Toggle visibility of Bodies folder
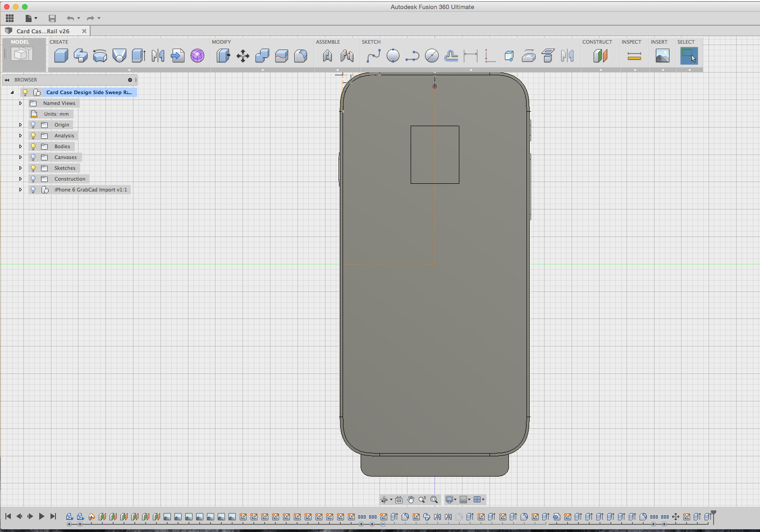Screen dimensions: 760x532 click(x=33, y=146)
